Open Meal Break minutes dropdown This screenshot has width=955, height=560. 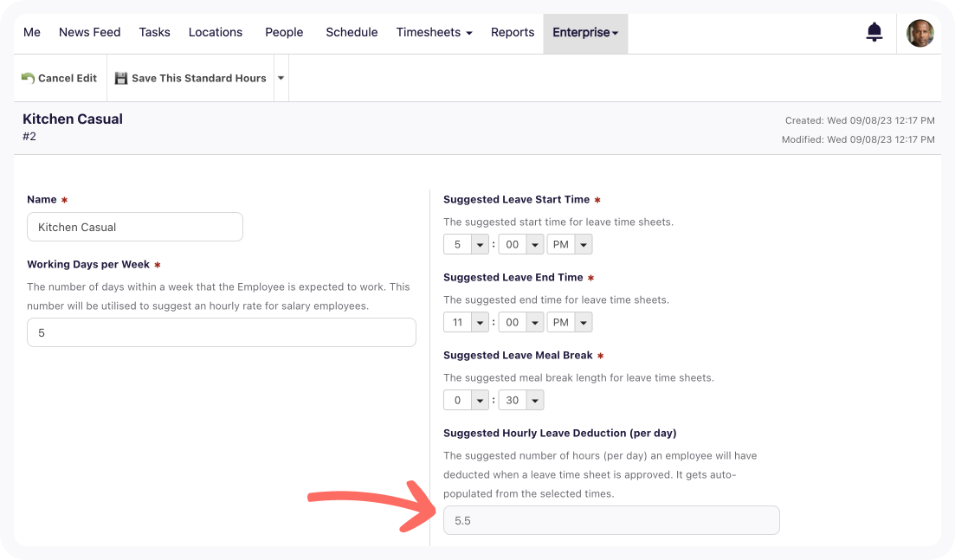point(522,401)
